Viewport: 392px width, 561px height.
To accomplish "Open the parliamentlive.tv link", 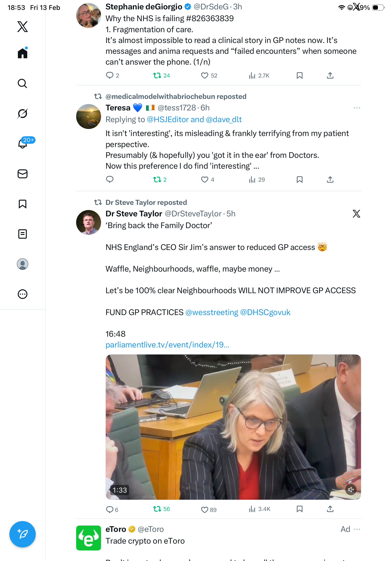I will (x=167, y=344).
